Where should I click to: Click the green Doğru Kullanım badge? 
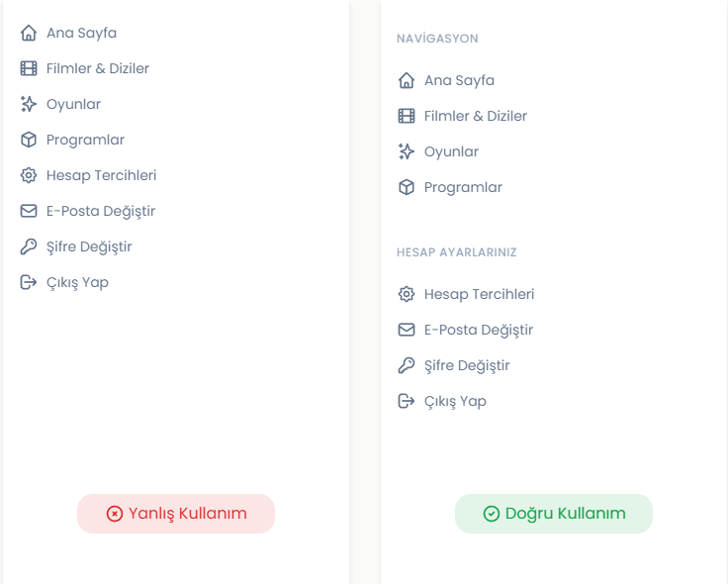[x=554, y=514]
